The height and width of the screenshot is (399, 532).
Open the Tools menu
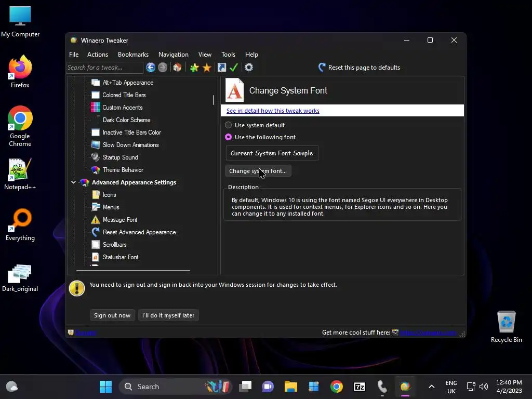pyautogui.click(x=229, y=54)
